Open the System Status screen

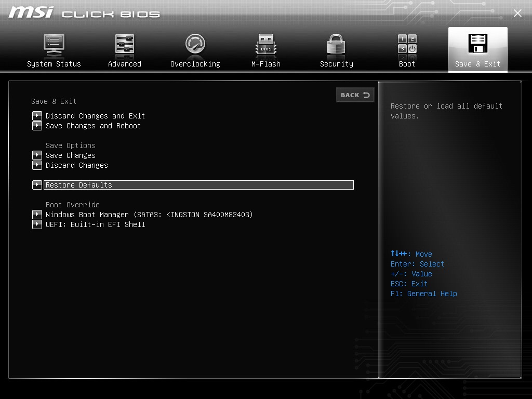(54, 49)
